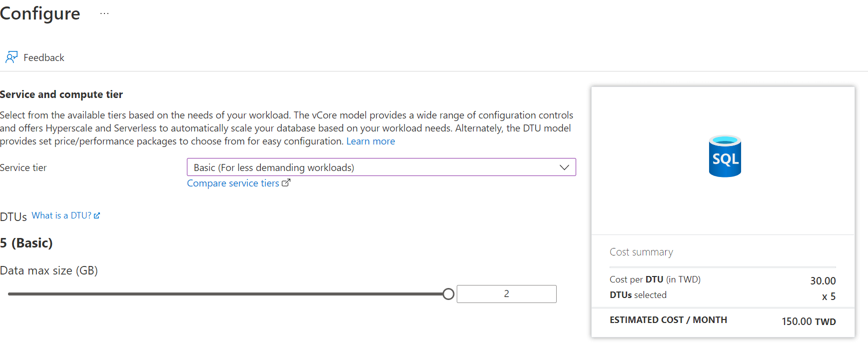Image resolution: width=868 pixels, height=343 pixels.
Task: Focus the Data max size value field
Action: pyautogui.click(x=506, y=294)
